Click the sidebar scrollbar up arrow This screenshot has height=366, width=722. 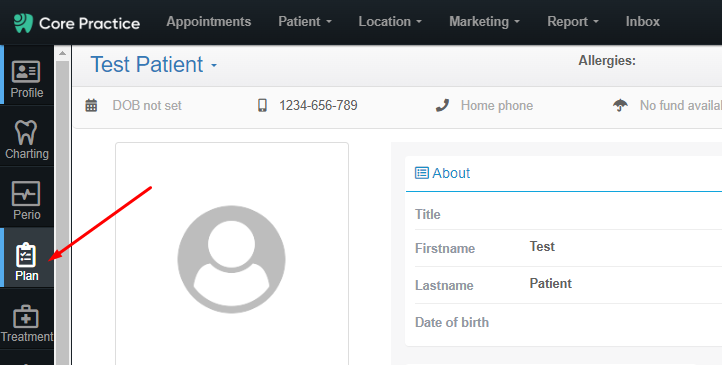coord(62,53)
